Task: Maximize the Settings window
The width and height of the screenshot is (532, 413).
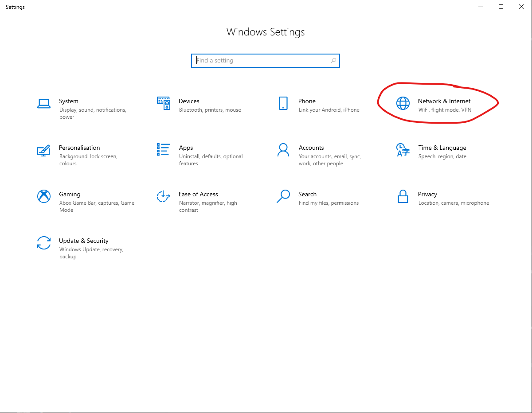Action: 501,7
